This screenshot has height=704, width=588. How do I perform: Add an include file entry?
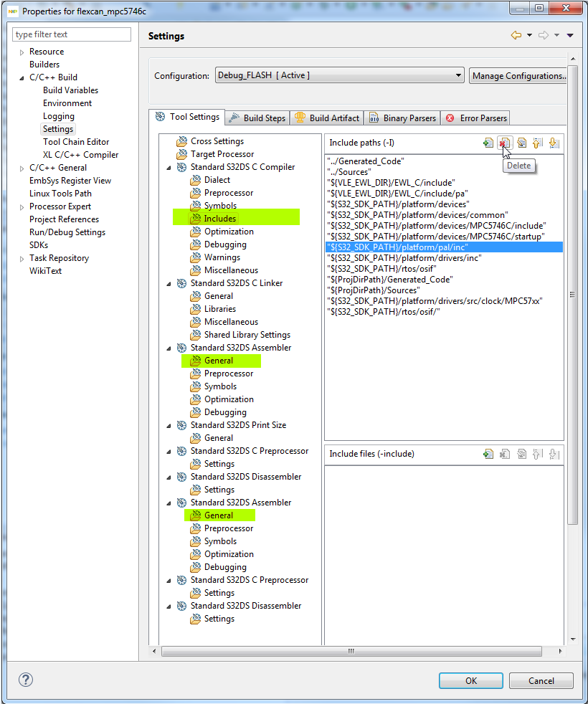(488, 454)
